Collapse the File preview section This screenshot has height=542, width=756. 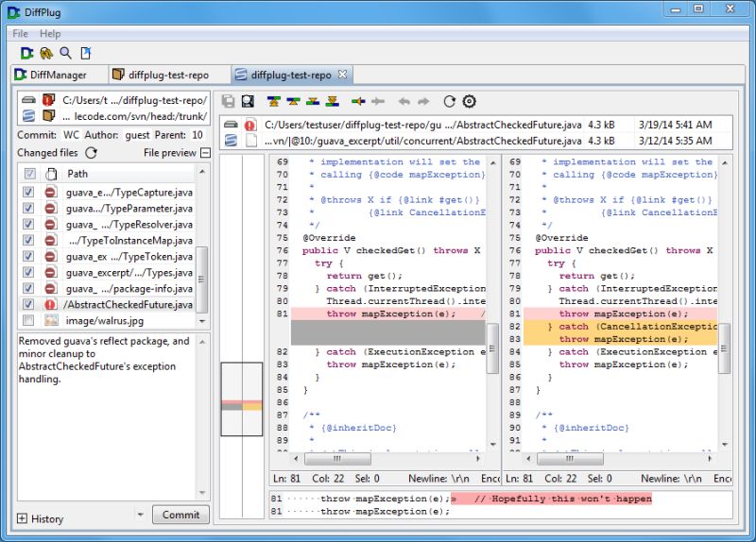[205, 153]
